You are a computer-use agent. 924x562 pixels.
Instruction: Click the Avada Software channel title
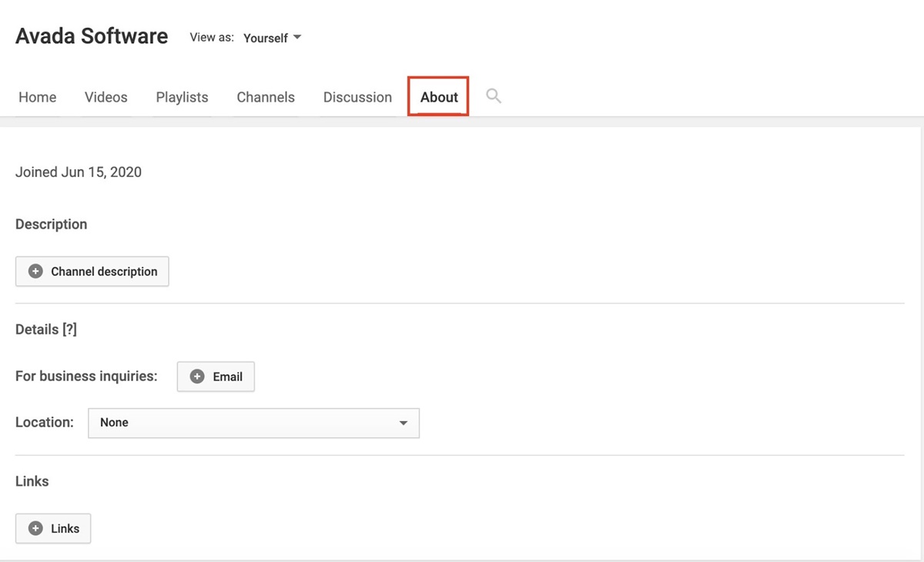[x=92, y=36]
